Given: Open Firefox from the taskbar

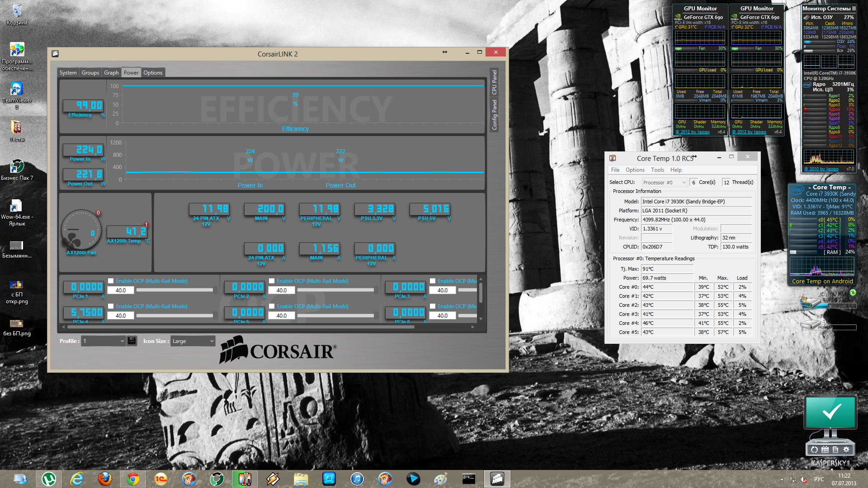Looking at the screenshot, I should (105, 479).
